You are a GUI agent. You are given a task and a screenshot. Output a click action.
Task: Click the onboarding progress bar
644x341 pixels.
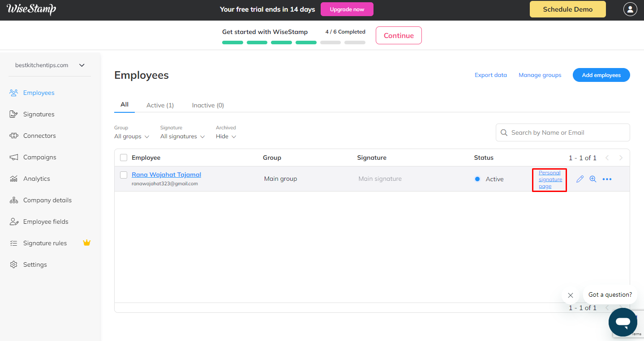click(x=294, y=43)
